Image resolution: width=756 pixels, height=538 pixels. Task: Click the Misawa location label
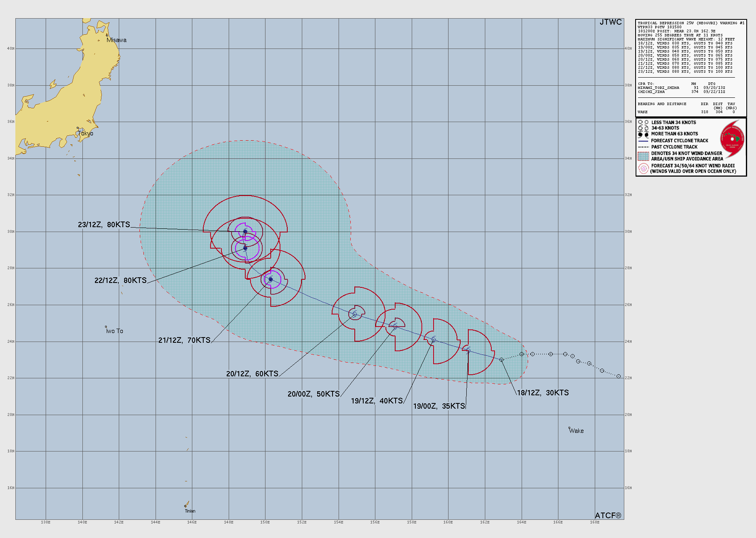(x=116, y=40)
